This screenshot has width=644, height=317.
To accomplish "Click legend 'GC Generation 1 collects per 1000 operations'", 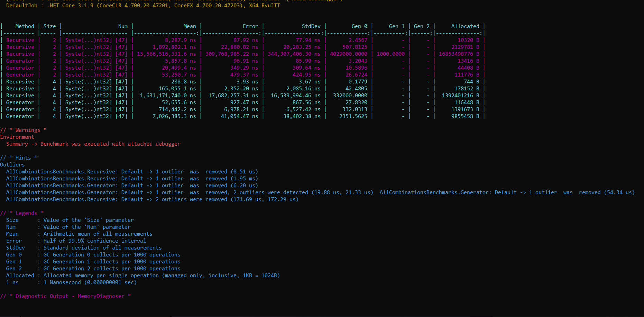I will (112, 262).
